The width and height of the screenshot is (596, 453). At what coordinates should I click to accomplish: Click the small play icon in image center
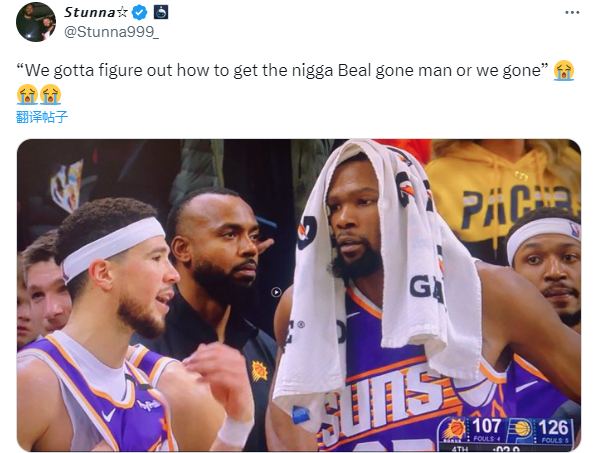(276, 292)
